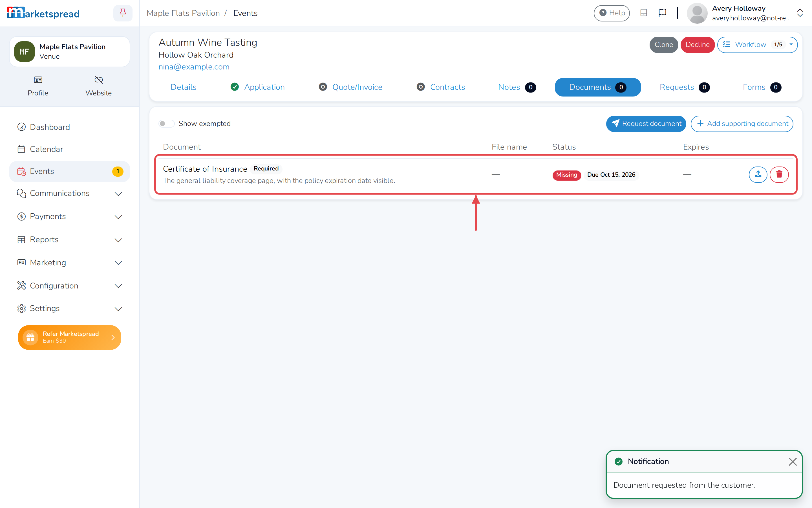Click Refer Marketspread Earn $30 banner

[69, 337]
